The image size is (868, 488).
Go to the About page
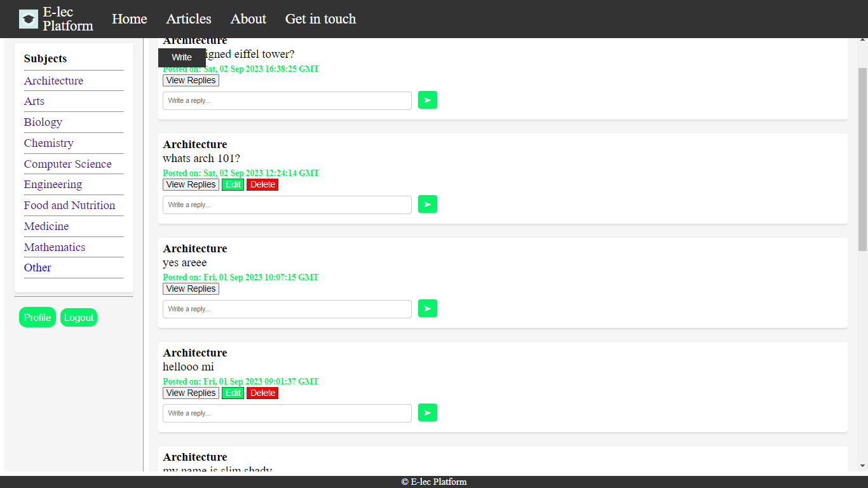pos(248,19)
